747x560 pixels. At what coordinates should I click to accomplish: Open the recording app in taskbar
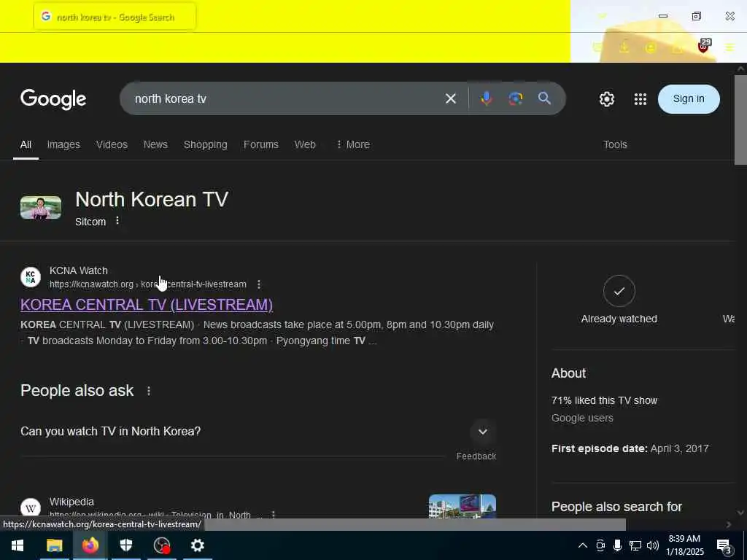click(x=162, y=545)
